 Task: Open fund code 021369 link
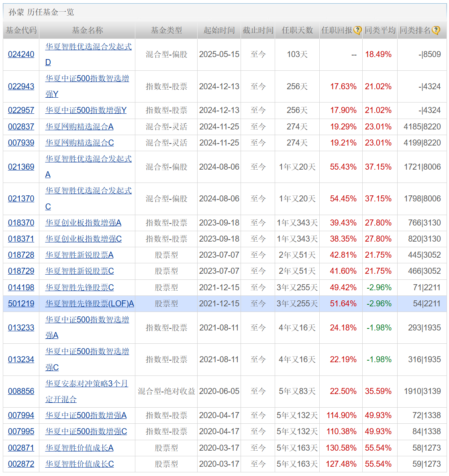pyautogui.click(x=21, y=167)
